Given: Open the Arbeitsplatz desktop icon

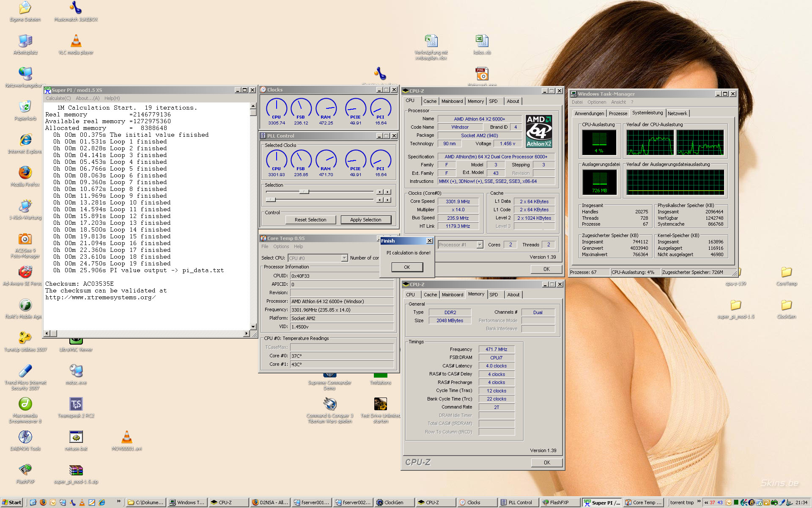Looking at the screenshot, I should click(25, 44).
